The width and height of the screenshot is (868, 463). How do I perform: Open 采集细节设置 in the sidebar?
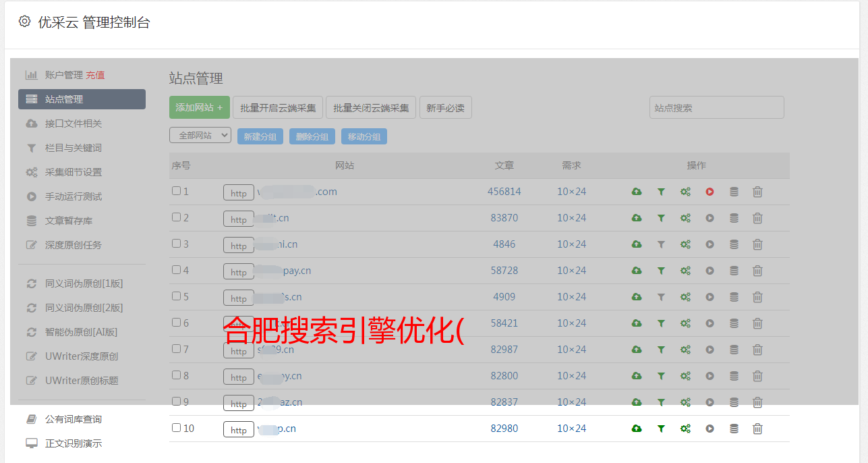coord(73,172)
